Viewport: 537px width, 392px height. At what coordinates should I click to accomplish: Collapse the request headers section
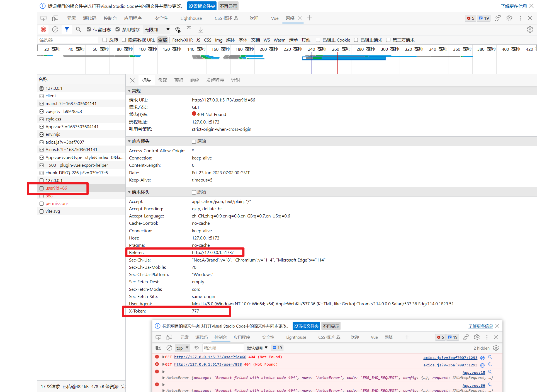point(129,192)
